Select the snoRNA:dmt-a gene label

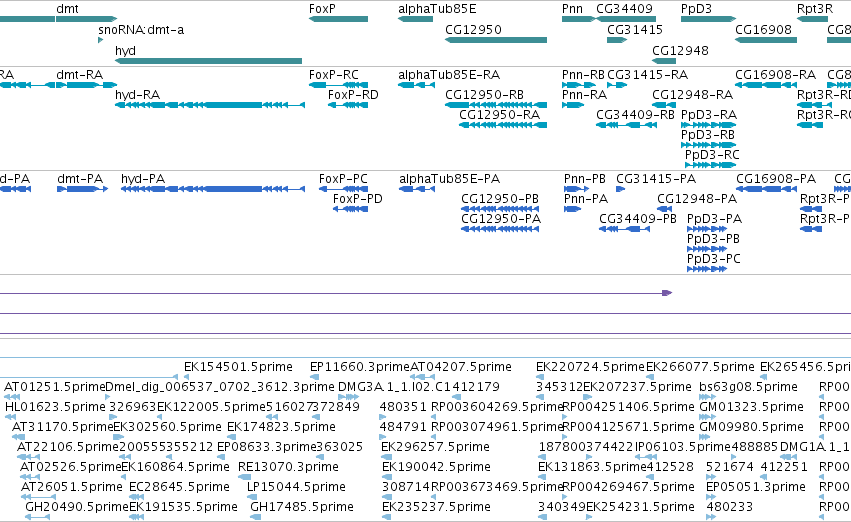[141, 30]
